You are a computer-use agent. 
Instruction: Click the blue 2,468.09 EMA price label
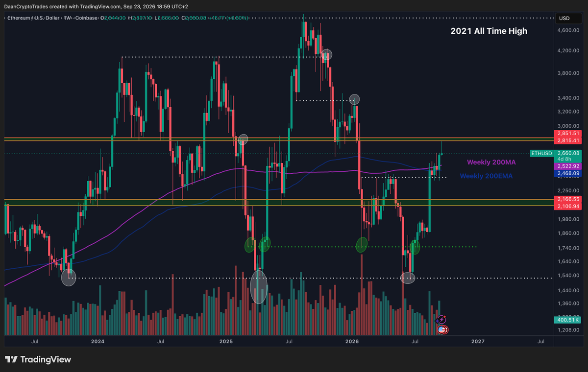[x=568, y=173]
